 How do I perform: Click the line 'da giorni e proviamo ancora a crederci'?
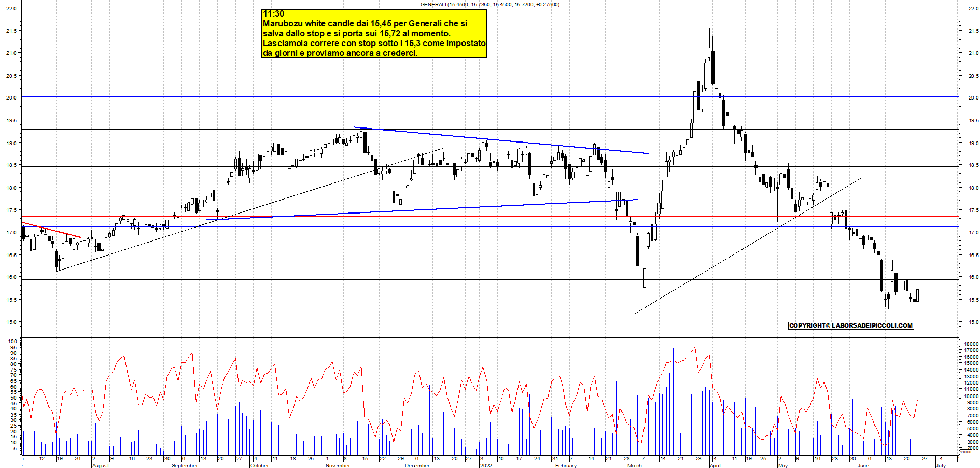(340, 53)
